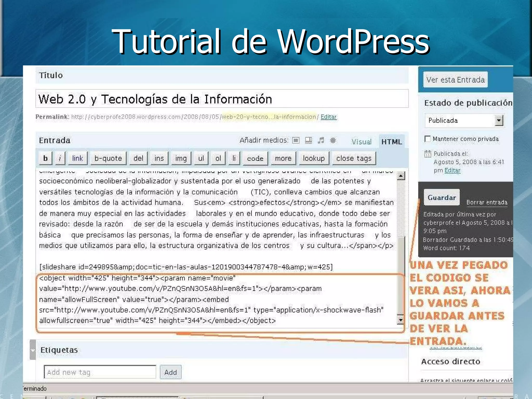The image size is (532, 399).
Task: Click the add image media icon
Action: point(296,141)
